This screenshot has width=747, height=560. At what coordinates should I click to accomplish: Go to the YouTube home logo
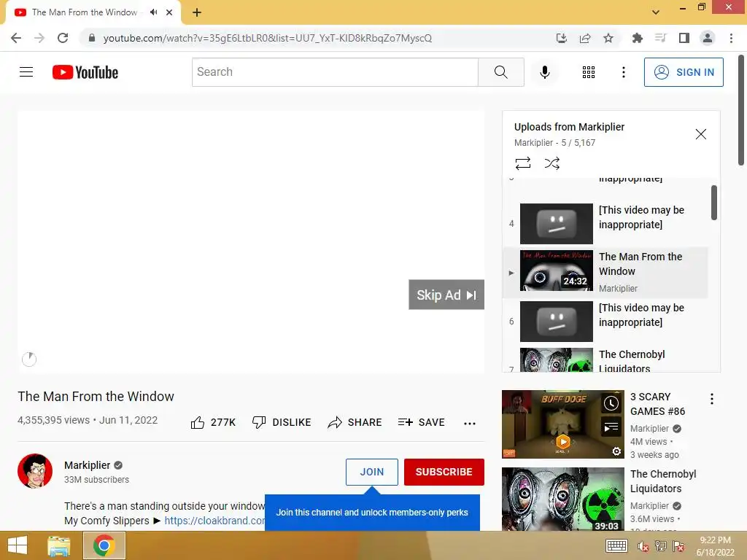(x=85, y=72)
